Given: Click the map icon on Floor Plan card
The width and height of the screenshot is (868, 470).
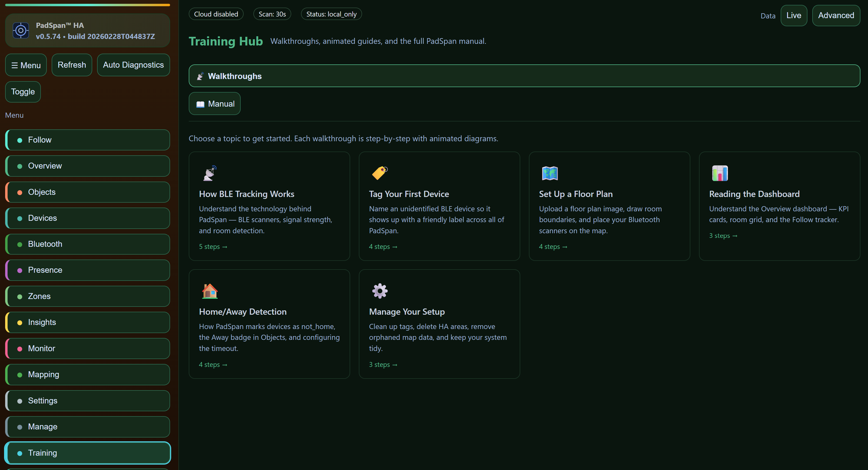Looking at the screenshot, I should [x=549, y=173].
